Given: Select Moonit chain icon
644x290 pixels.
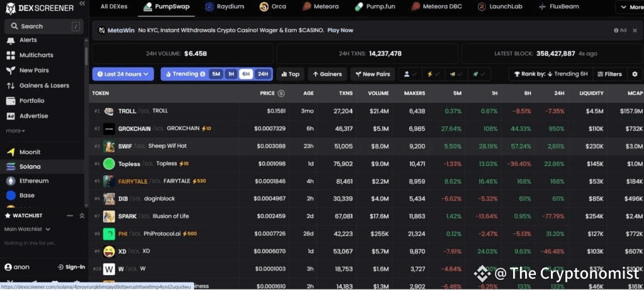Looking at the screenshot, I should pyautogui.click(x=11, y=152).
